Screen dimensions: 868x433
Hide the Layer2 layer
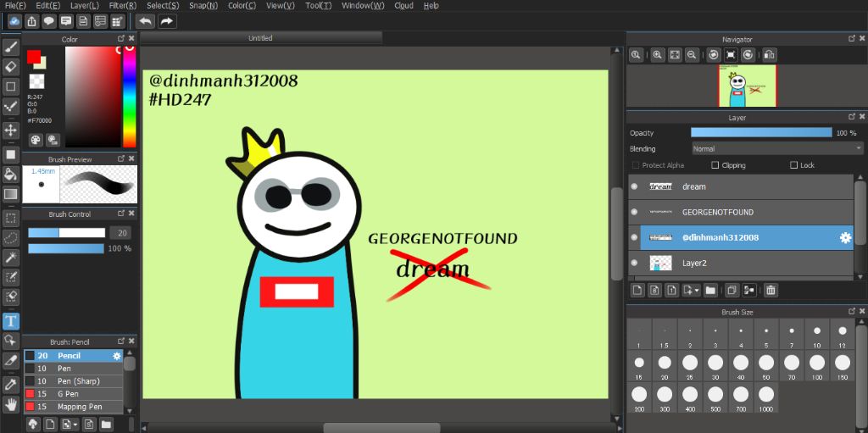click(x=634, y=263)
